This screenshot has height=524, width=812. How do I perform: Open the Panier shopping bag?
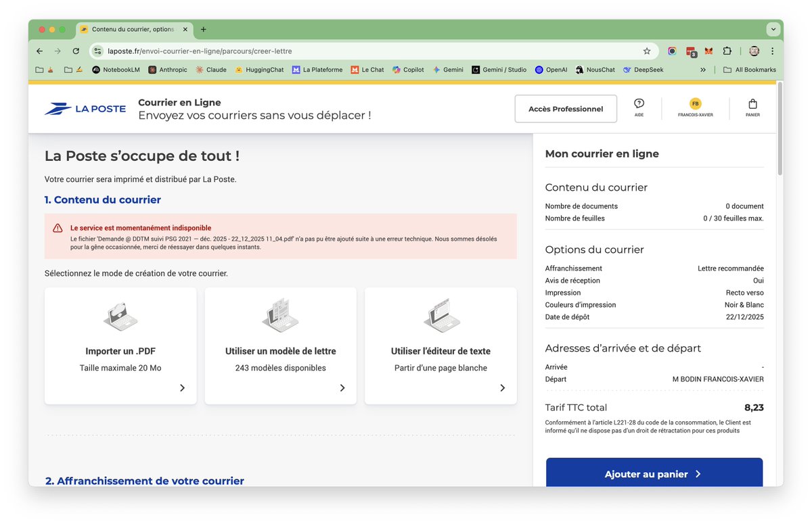752,108
